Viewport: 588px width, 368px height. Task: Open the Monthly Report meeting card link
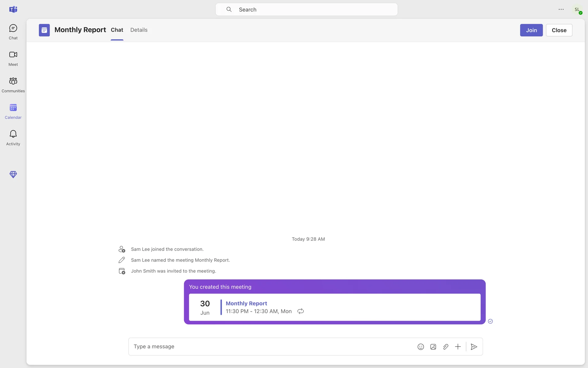click(x=246, y=303)
